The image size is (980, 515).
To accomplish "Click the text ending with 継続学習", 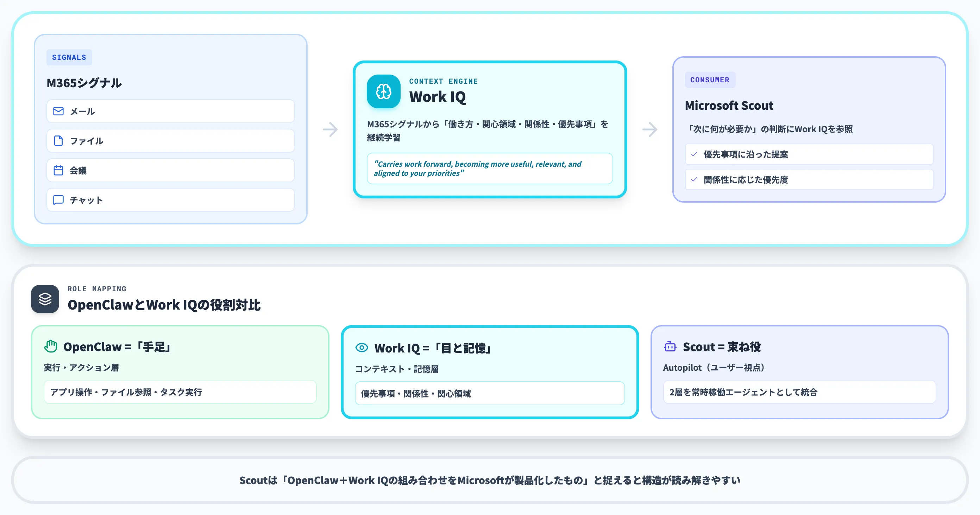I will coord(488,131).
